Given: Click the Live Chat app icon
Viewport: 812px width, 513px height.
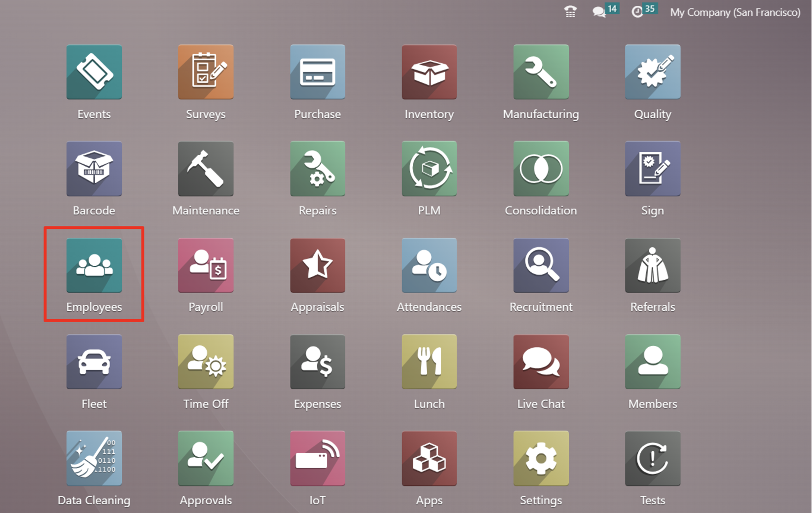Looking at the screenshot, I should tap(541, 362).
